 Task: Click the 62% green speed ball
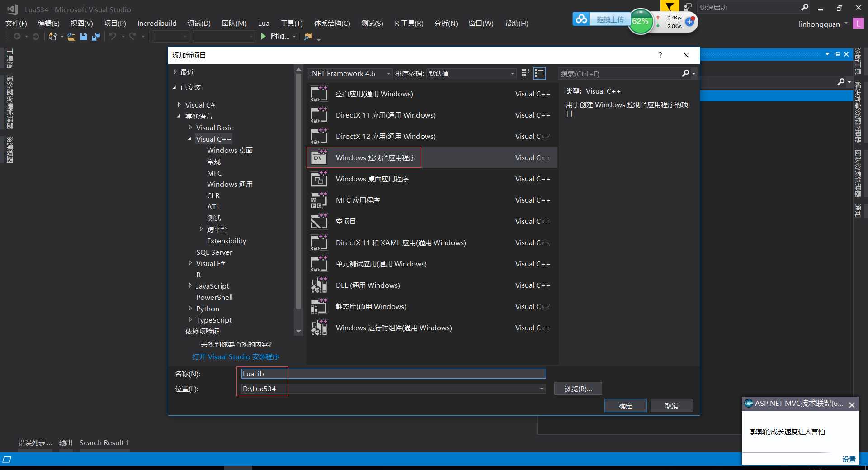coord(641,21)
